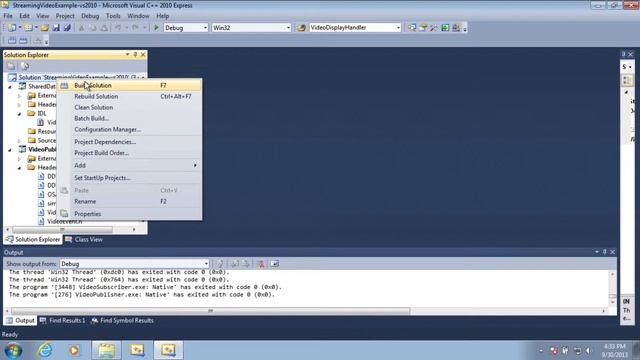
Task: Choose Clean Solution in context menu
Action: tap(129, 107)
